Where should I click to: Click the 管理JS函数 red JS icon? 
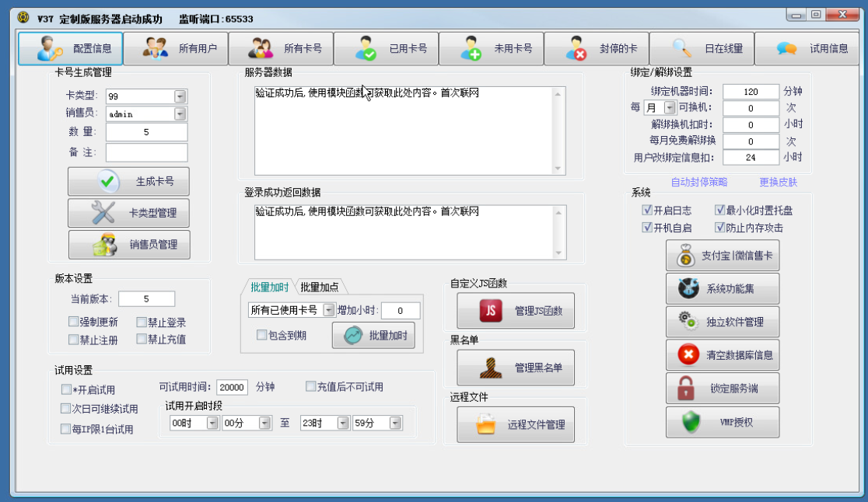click(492, 312)
